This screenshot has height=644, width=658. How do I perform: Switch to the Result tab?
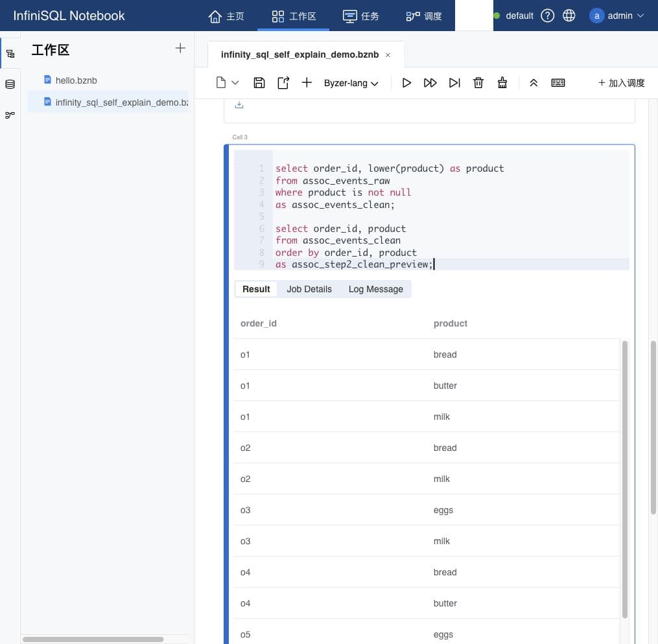pos(256,290)
